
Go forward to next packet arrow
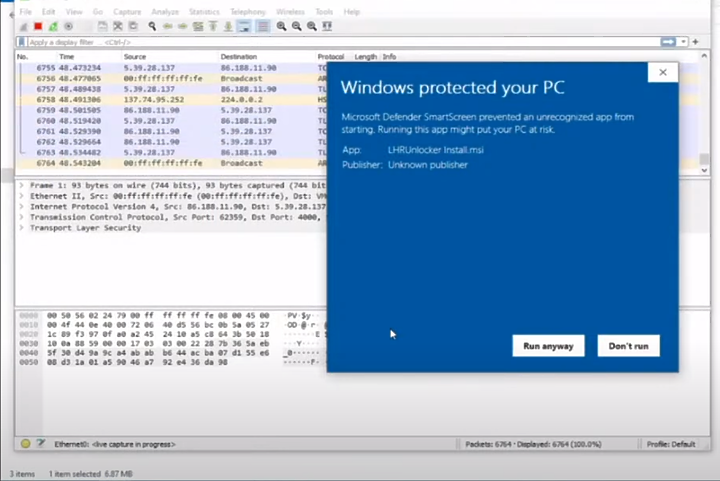tap(182, 26)
